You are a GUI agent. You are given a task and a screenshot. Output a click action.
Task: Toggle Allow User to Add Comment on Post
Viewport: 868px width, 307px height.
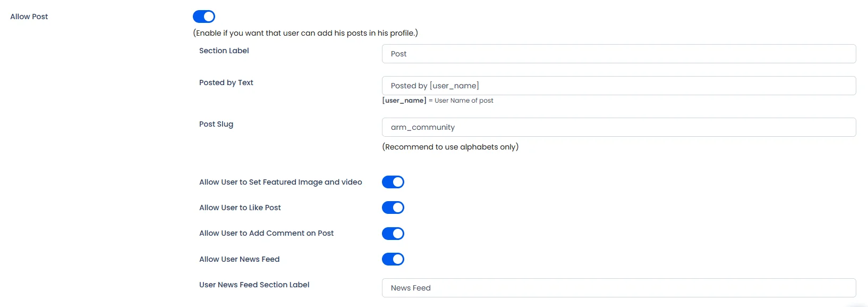tap(393, 234)
